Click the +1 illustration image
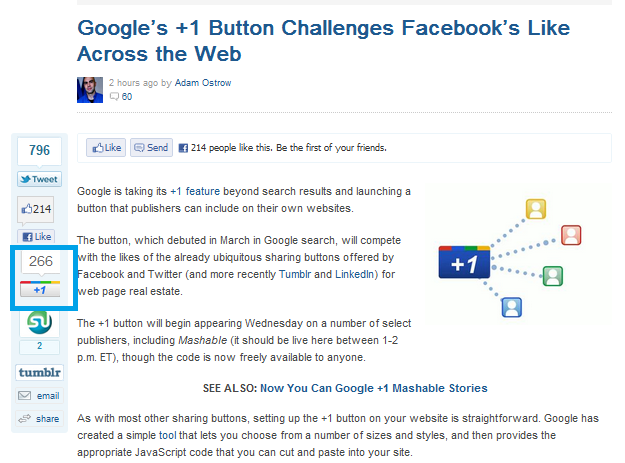This screenshot has height=463, width=625. pyautogui.click(x=512, y=258)
